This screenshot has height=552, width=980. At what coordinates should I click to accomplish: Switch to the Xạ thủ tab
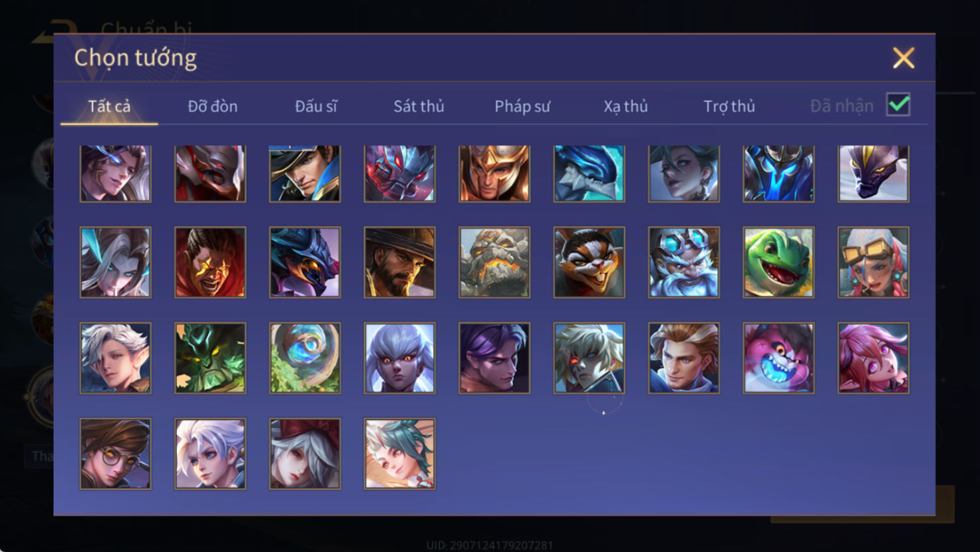625,107
